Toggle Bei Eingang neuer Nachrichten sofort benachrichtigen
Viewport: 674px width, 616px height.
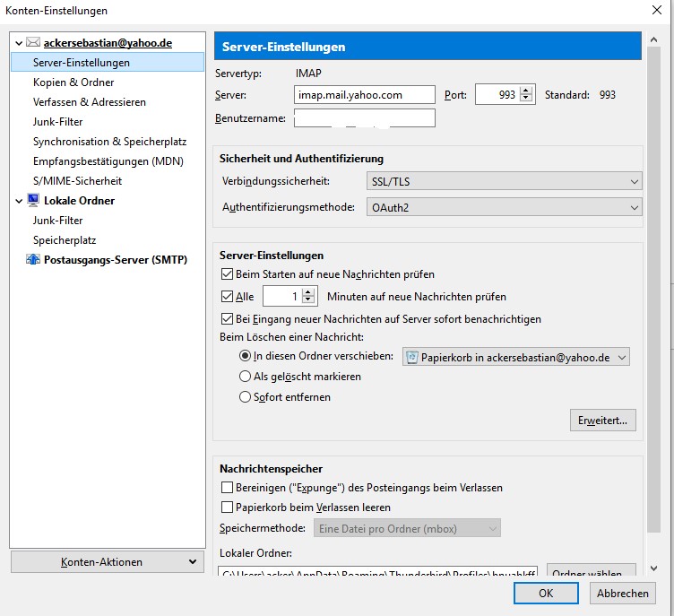click(227, 318)
